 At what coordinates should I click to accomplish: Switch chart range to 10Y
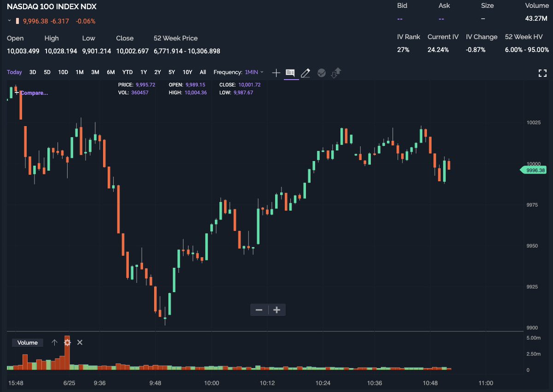click(x=187, y=72)
